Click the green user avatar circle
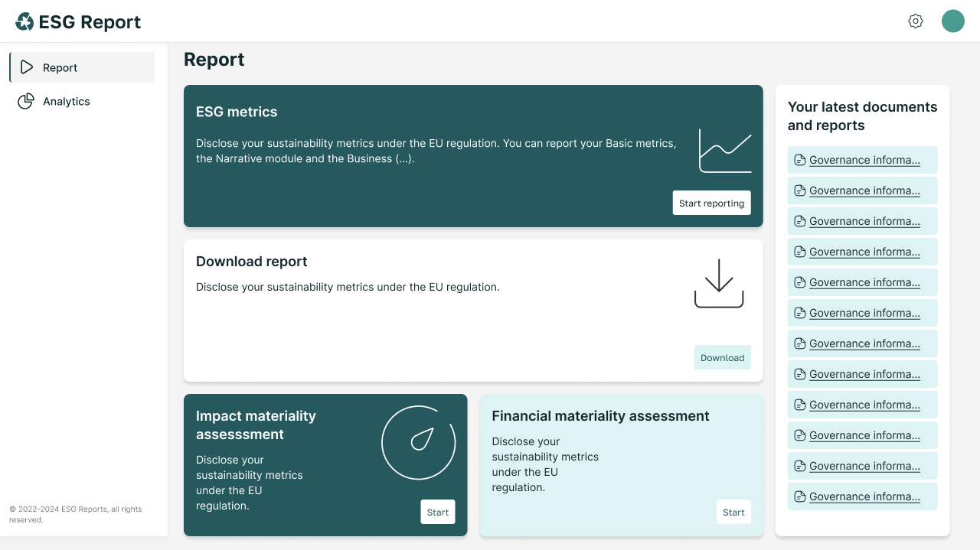 pos(953,21)
